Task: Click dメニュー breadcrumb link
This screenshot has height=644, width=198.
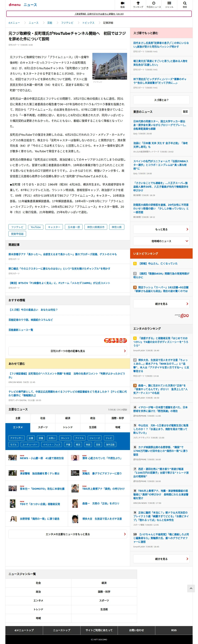Action: (x=14, y=23)
